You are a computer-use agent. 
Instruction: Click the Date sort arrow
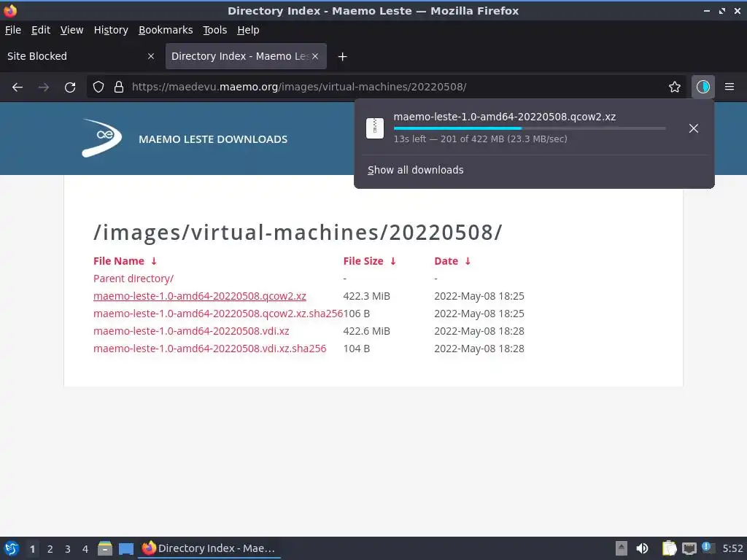468,261
